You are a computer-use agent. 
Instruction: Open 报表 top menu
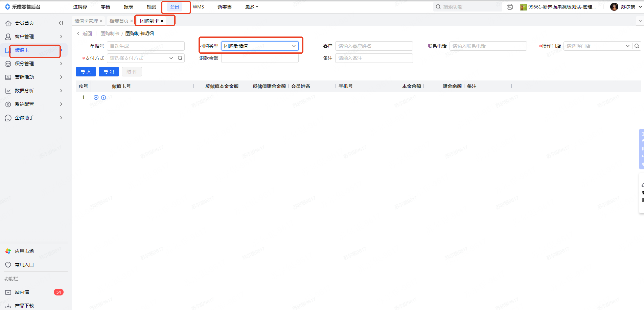[x=129, y=7]
